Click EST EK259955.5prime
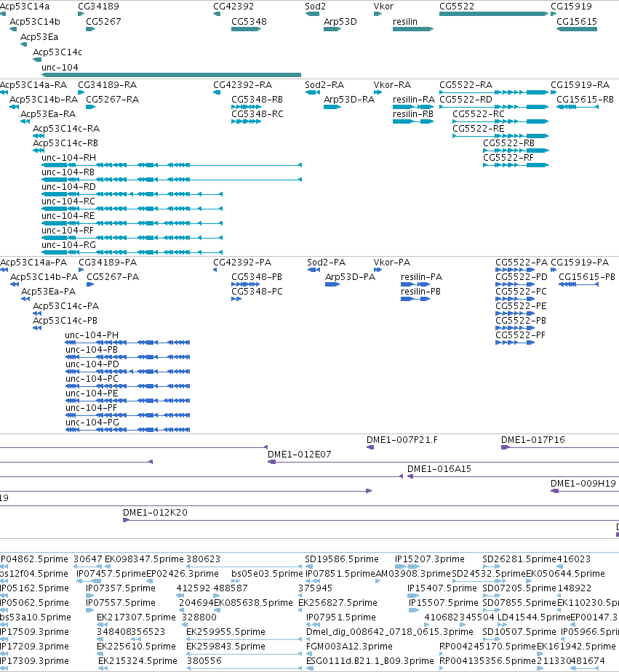619x672 pixels. point(225,632)
